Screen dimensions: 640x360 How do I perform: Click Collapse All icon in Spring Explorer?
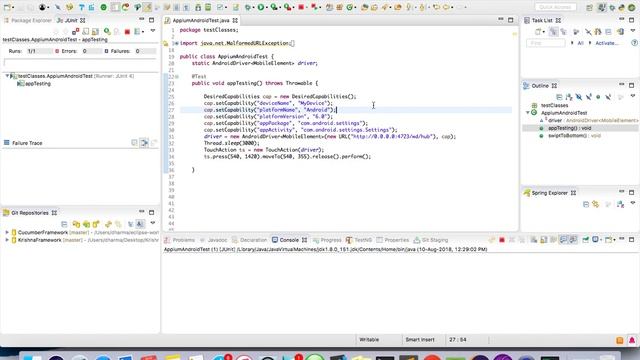pyautogui.click(x=586, y=204)
